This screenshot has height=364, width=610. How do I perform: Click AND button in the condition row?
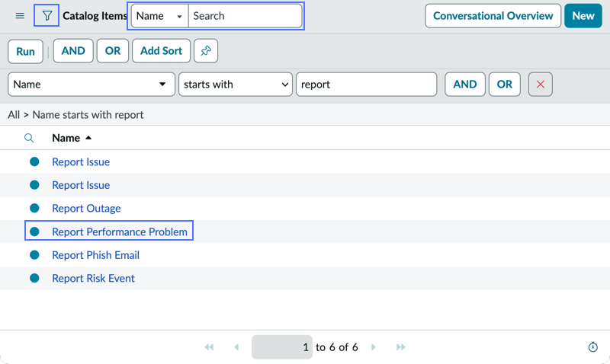465,85
